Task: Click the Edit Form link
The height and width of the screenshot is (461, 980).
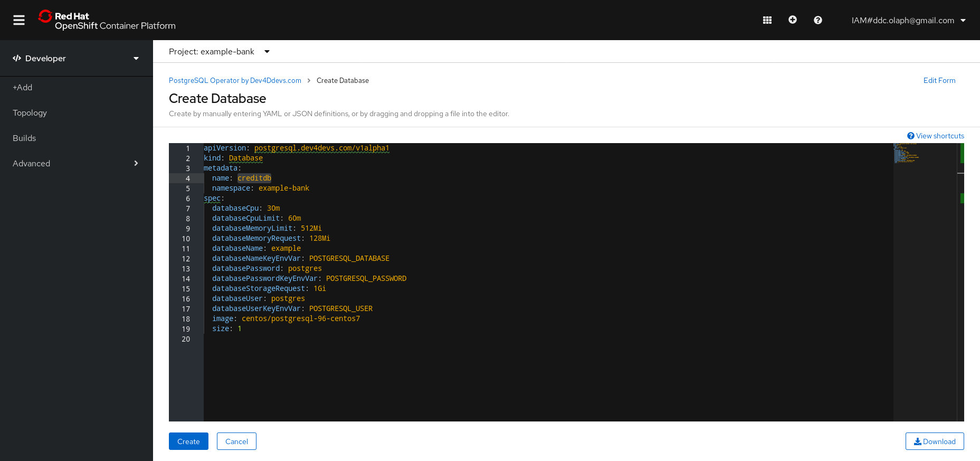Action: click(x=939, y=80)
